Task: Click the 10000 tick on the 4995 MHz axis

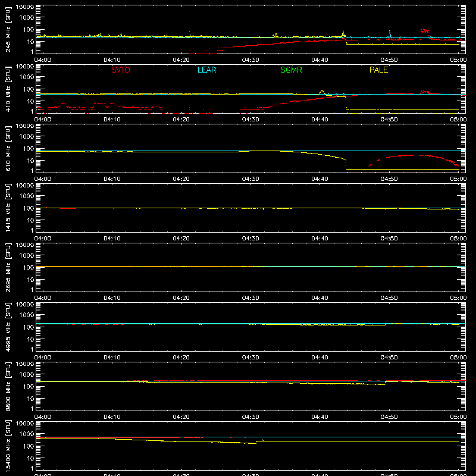Action: pos(25,305)
